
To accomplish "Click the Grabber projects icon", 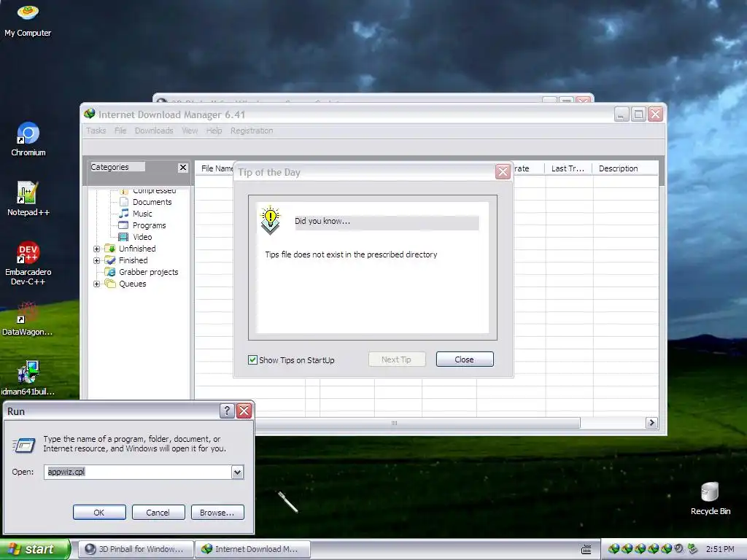I will (x=110, y=272).
